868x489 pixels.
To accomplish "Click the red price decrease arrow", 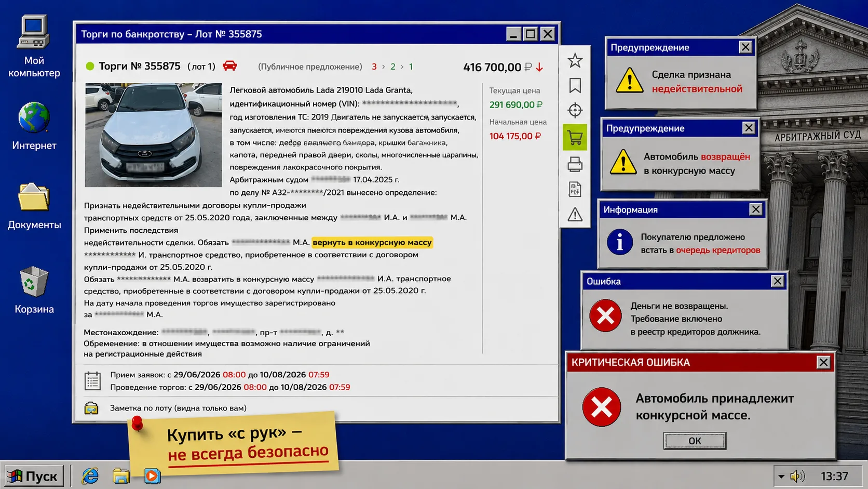I will point(539,67).
